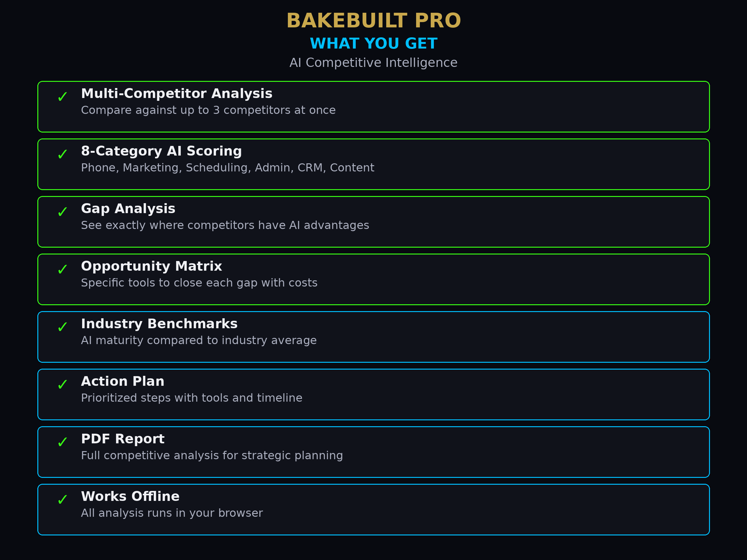Image resolution: width=747 pixels, height=560 pixels.
Task: Click the BAKEBUILT PRO title
Action: click(x=374, y=21)
